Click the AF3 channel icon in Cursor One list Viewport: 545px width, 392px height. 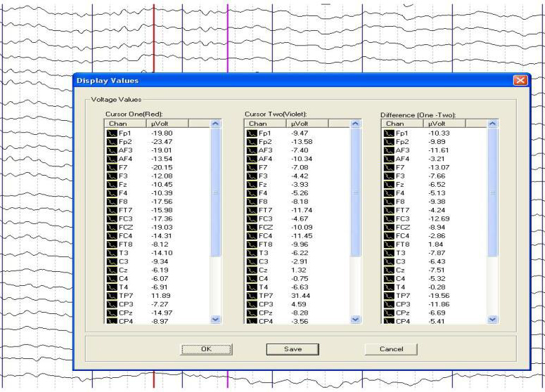(110, 150)
